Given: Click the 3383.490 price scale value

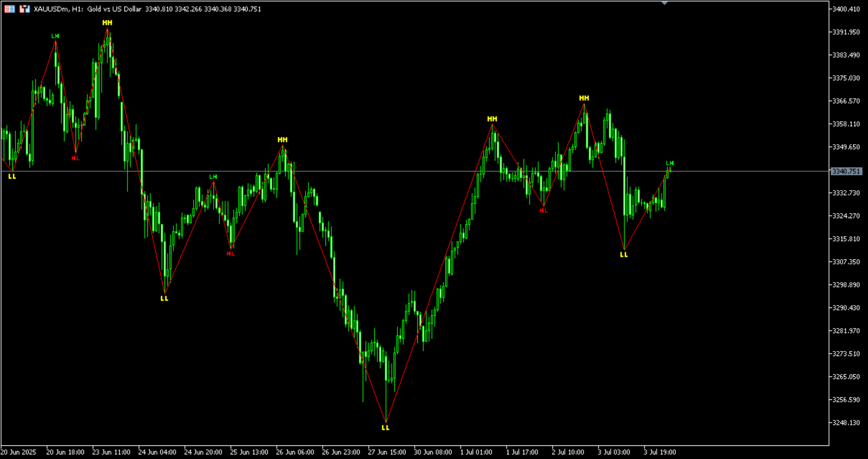Looking at the screenshot, I should 846,55.
